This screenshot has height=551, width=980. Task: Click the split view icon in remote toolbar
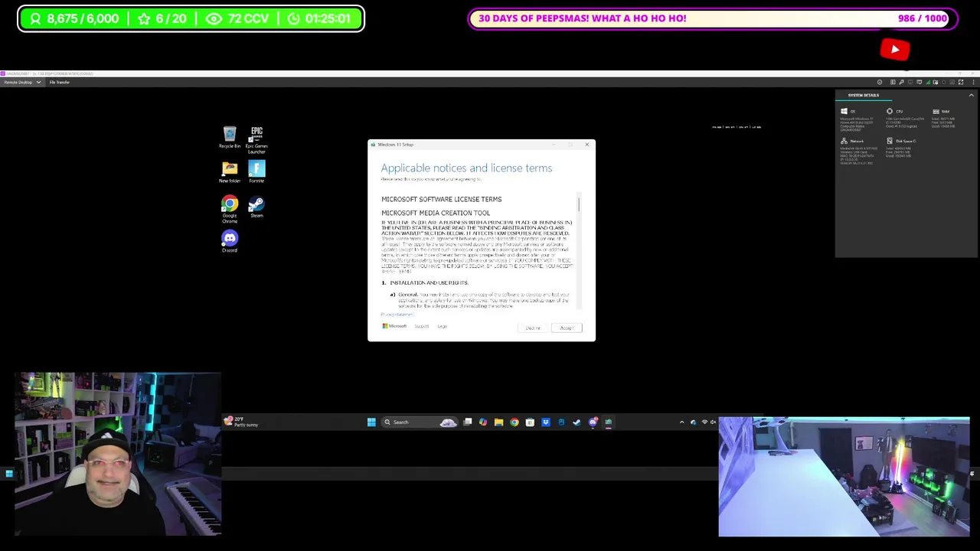tap(893, 82)
